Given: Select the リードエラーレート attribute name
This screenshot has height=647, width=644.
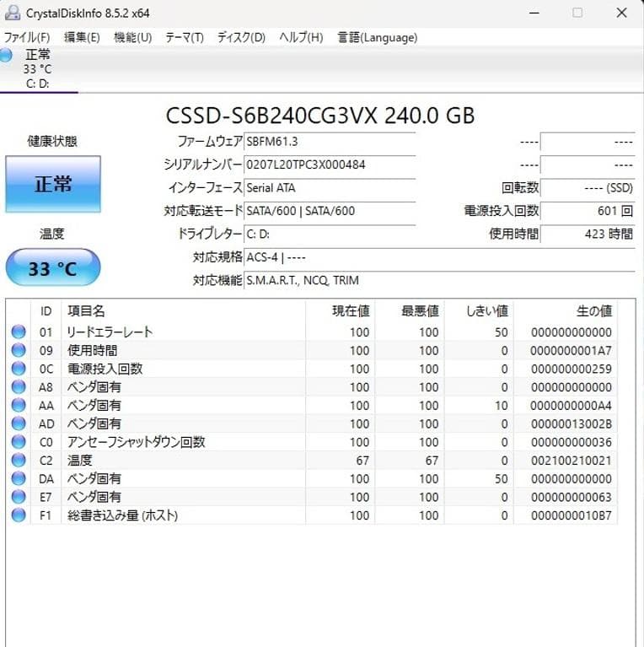Looking at the screenshot, I should tap(110, 332).
